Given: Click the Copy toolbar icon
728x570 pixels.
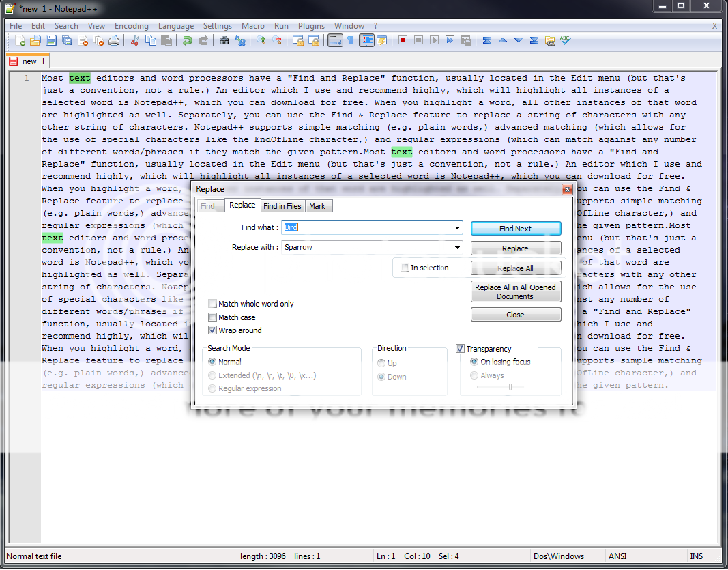Looking at the screenshot, I should (x=150, y=41).
